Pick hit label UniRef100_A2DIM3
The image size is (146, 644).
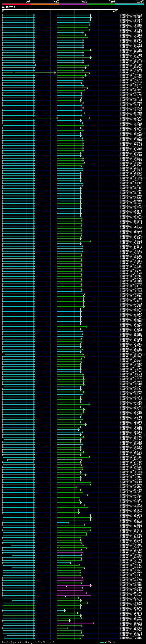click(x=131, y=638)
